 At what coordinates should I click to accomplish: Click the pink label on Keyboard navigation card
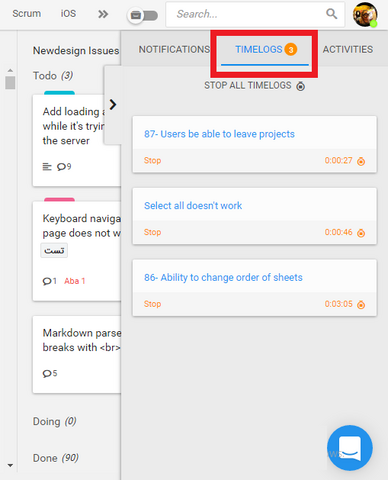point(59,199)
